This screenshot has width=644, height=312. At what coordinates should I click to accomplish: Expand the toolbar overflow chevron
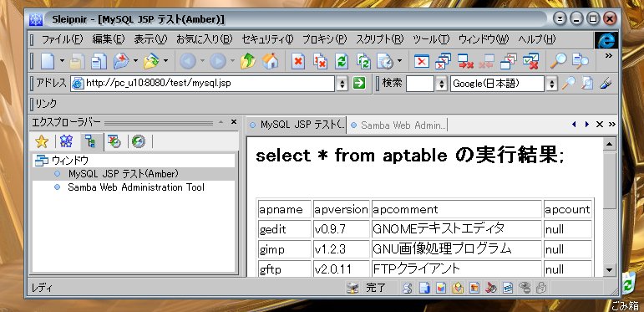coord(609,56)
